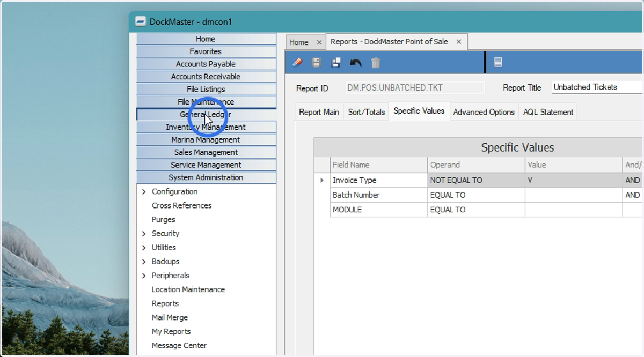Switch to the Report Main tab

click(x=319, y=112)
